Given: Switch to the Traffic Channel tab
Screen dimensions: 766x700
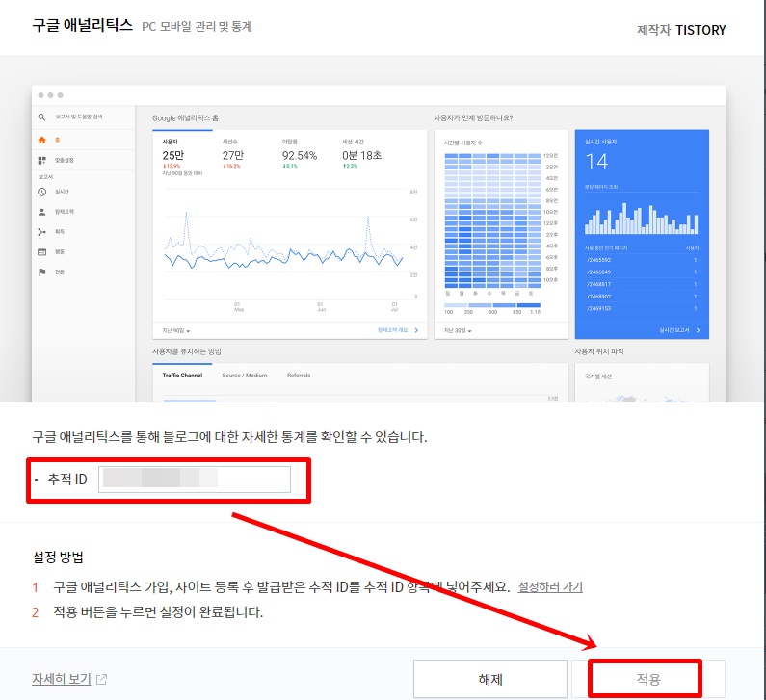Looking at the screenshot, I should coord(182,376).
